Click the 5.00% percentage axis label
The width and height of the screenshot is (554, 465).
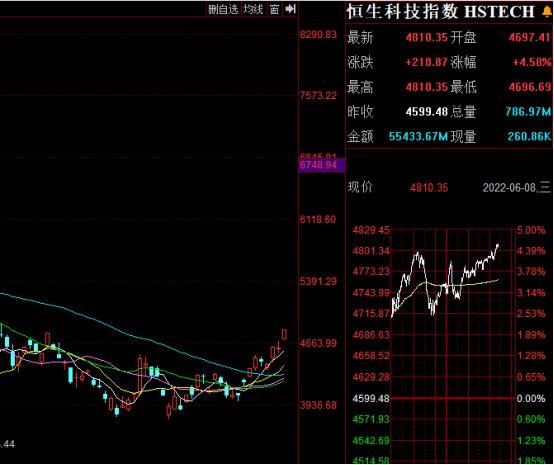[531, 230]
